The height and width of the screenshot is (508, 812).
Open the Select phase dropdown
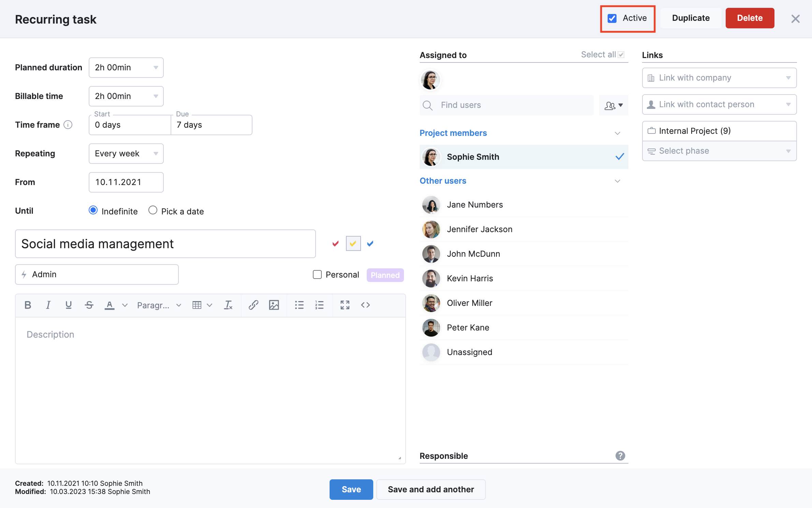click(719, 151)
